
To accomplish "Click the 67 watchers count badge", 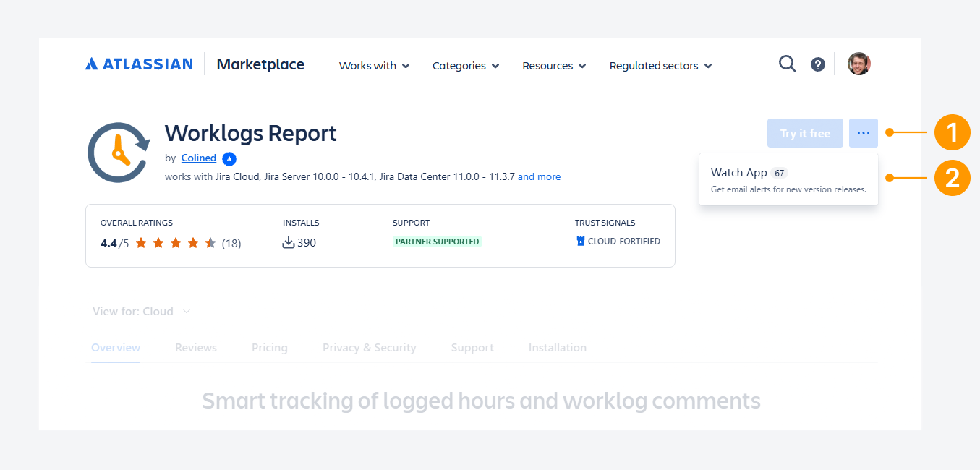I will [779, 174].
